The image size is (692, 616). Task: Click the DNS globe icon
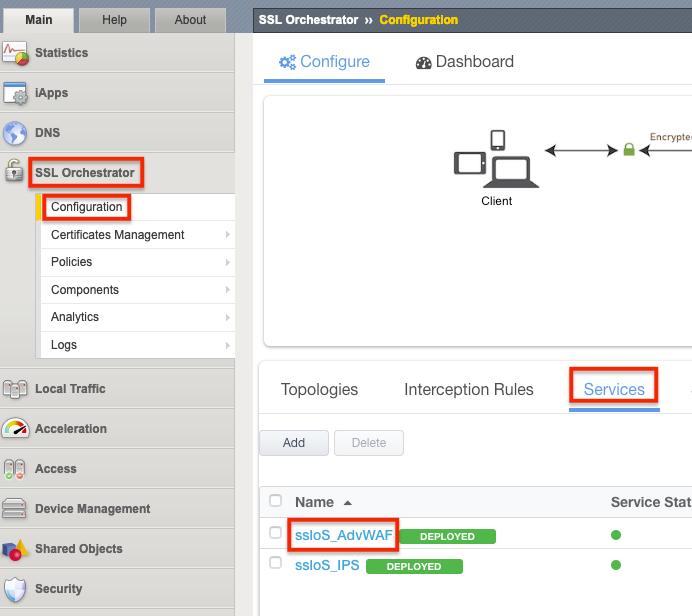[15, 133]
